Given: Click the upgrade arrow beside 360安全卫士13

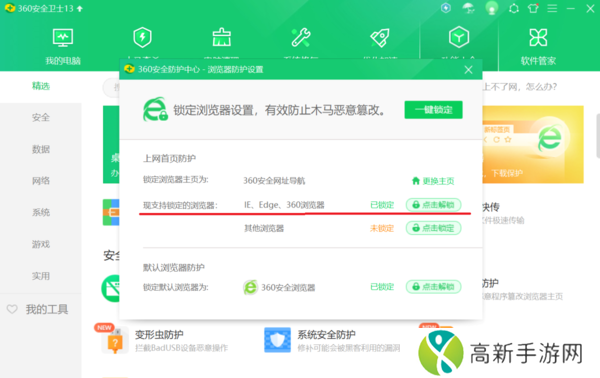Looking at the screenshot, I should pyautogui.click(x=80, y=8).
